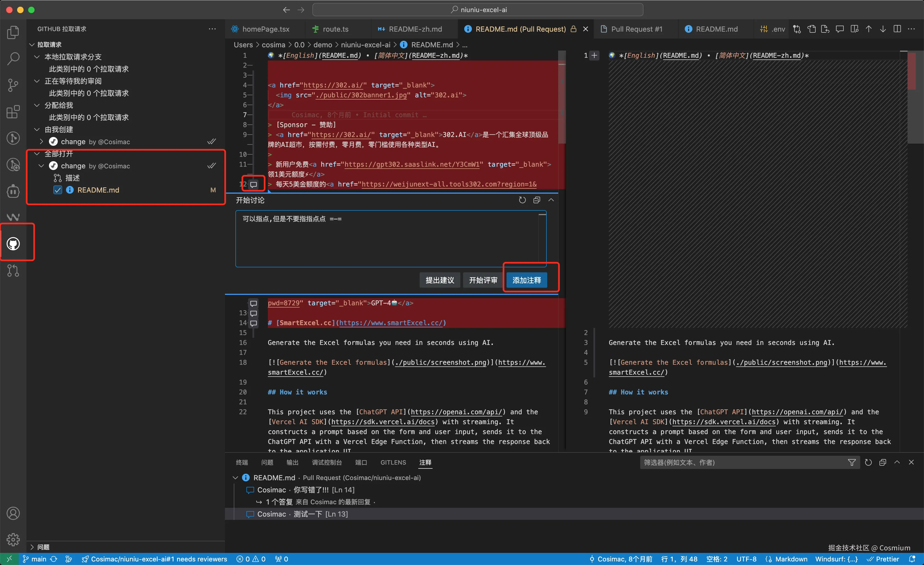Expand the change PR under 由我创建

42,141
